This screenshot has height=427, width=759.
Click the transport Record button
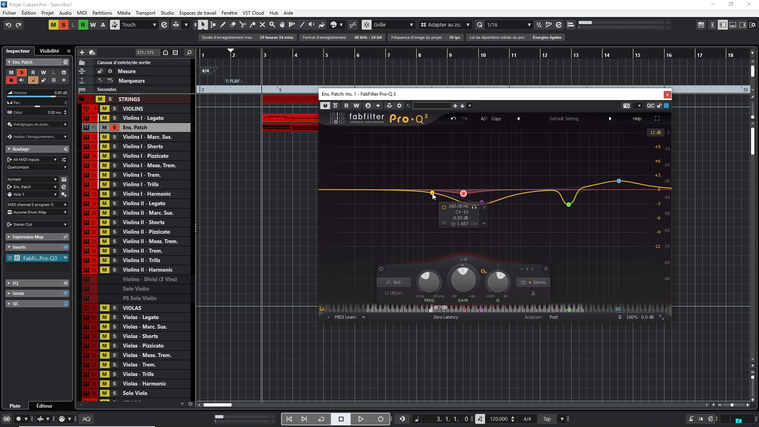coord(381,419)
